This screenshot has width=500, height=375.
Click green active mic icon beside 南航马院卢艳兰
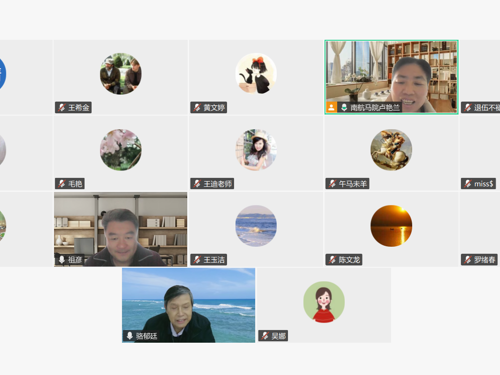(x=344, y=107)
